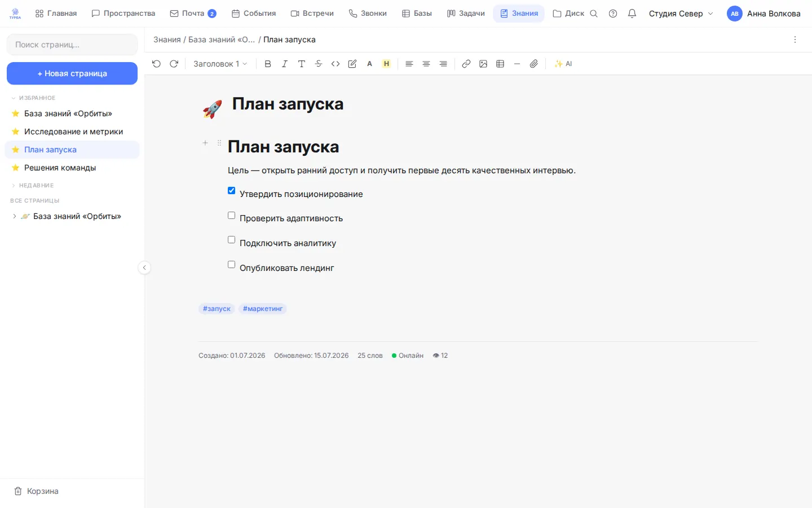The width and height of the screenshot is (812, 508).
Task: Click the #маркетинг tag
Action: [x=263, y=309]
